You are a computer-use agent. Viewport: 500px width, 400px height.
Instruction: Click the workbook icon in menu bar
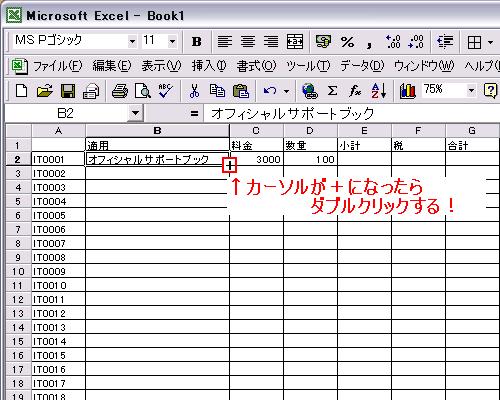pos(19,66)
